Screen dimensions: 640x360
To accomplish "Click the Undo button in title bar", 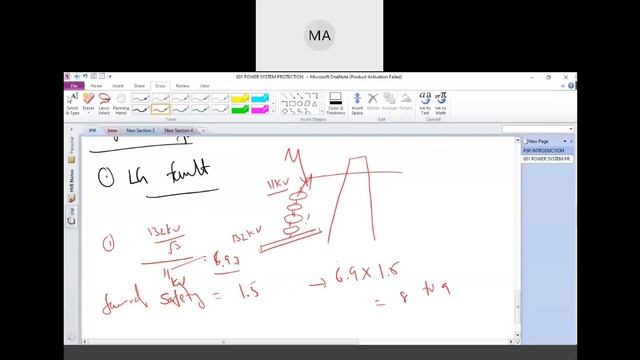I will 85,76.
